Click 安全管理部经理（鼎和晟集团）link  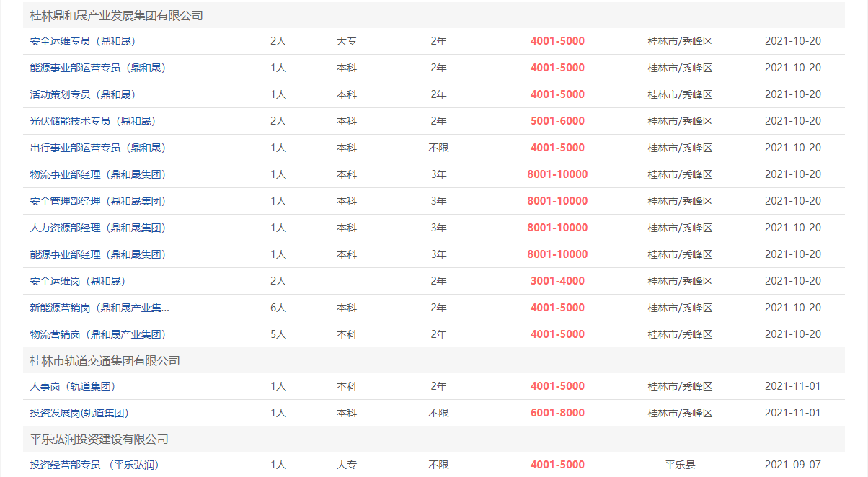click(98, 201)
